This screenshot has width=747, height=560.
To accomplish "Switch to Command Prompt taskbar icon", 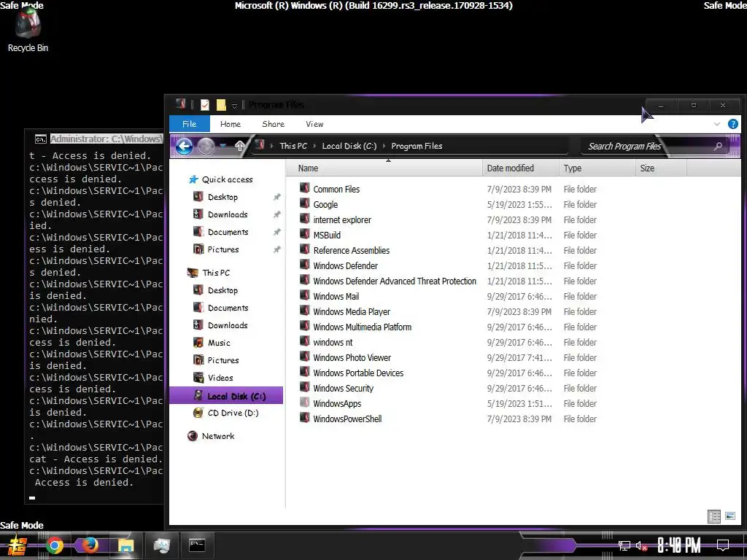I will 197,545.
